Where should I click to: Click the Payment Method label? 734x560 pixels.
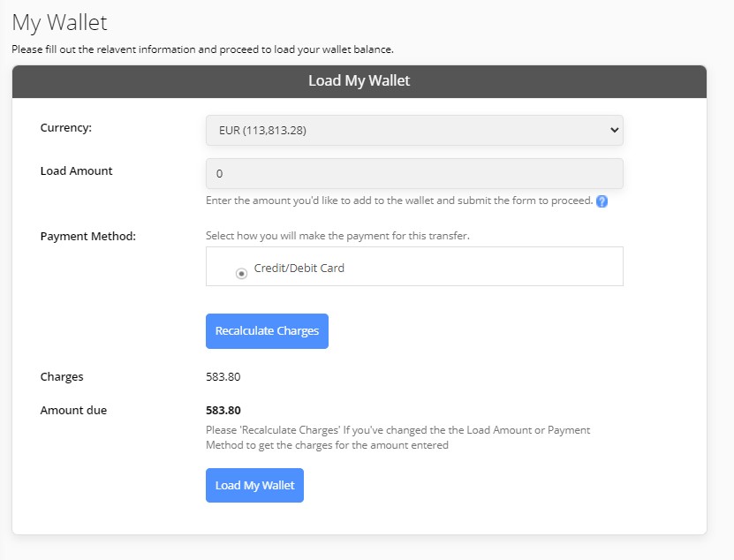click(x=88, y=236)
